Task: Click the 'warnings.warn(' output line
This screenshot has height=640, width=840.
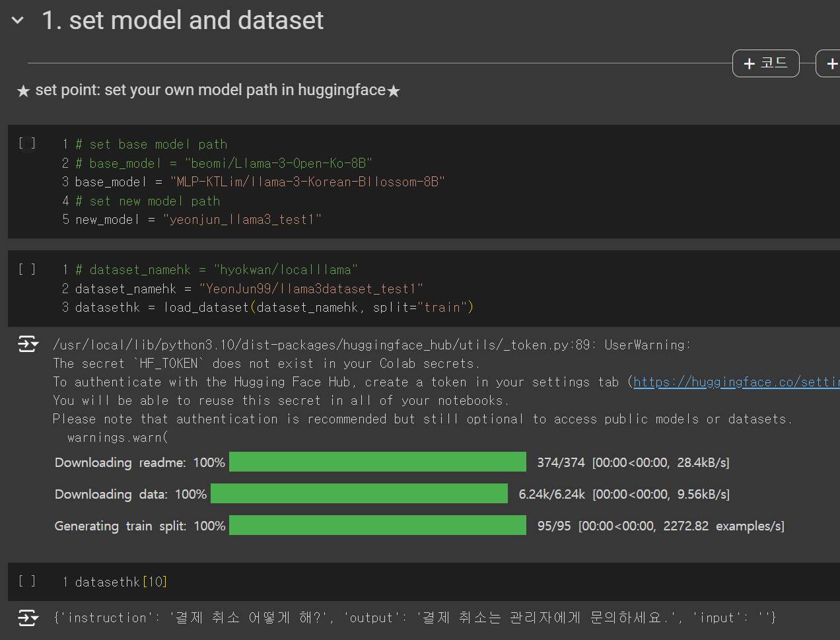Action: coord(118,437)
